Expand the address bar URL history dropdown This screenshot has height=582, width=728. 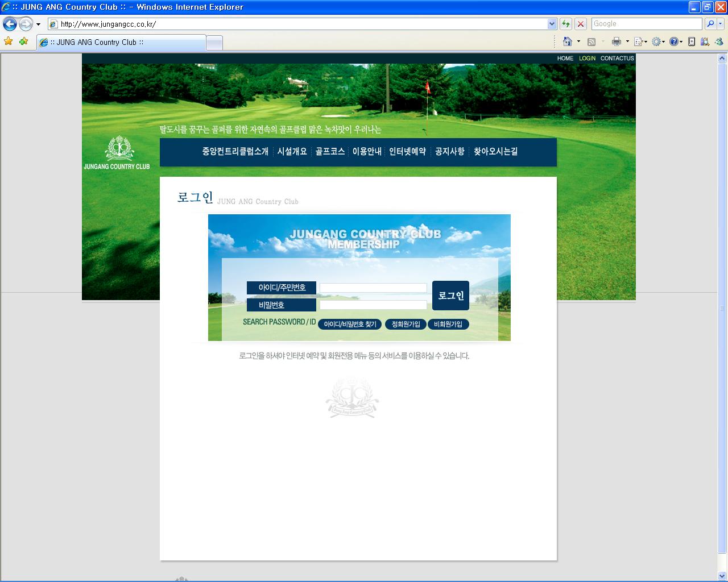pyautogui.click(x=552, y=24)
